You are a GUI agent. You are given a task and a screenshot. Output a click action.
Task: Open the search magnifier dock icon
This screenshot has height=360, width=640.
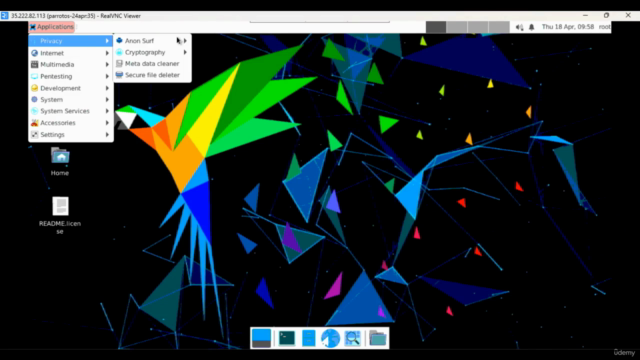pos(352,338)
